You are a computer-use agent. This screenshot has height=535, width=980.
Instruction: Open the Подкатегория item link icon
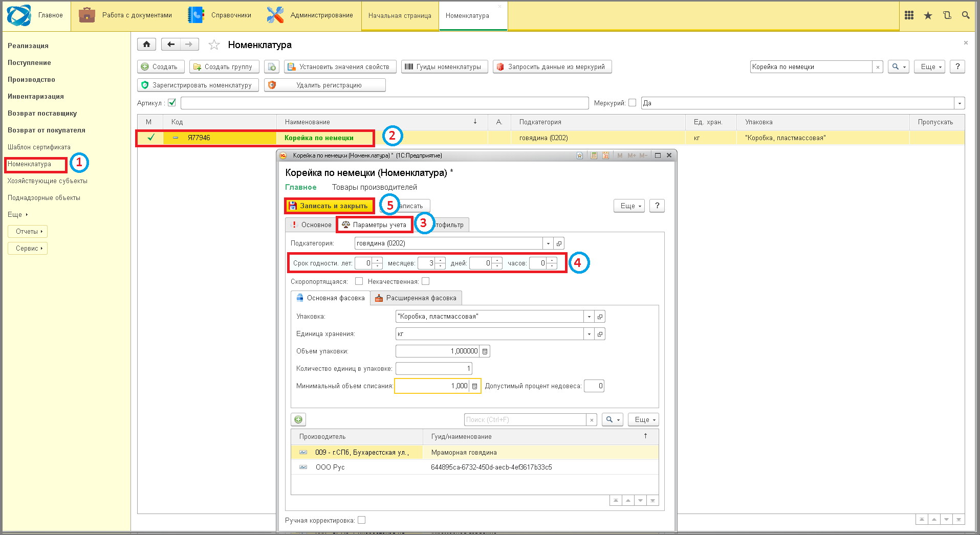559,243
